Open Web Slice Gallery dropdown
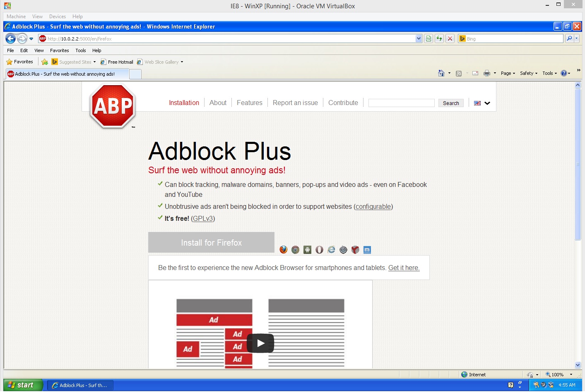The width and height of the screenshot is (585, 392). [182, 62]
